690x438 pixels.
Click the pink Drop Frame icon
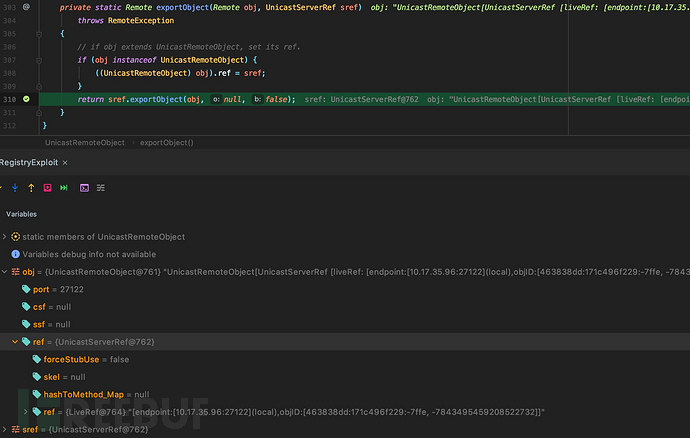coord(47,187)
